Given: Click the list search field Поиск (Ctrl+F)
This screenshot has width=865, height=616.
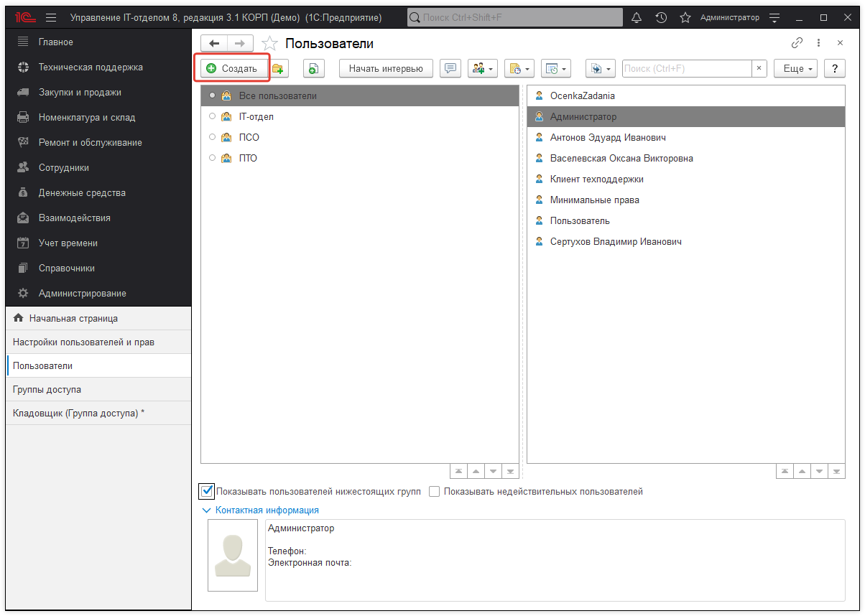Looking at the screenshot, I should [686, 69].
